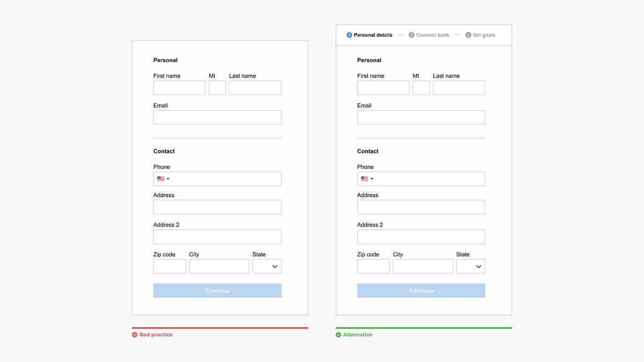Focus the City field in the Bad practice form

[x=219, y=266]
